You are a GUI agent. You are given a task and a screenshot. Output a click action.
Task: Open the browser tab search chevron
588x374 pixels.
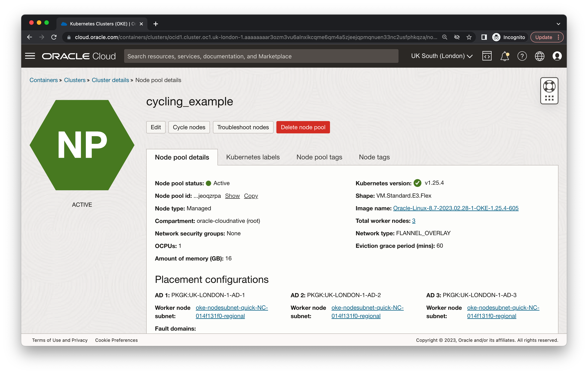tap(558, 24)
